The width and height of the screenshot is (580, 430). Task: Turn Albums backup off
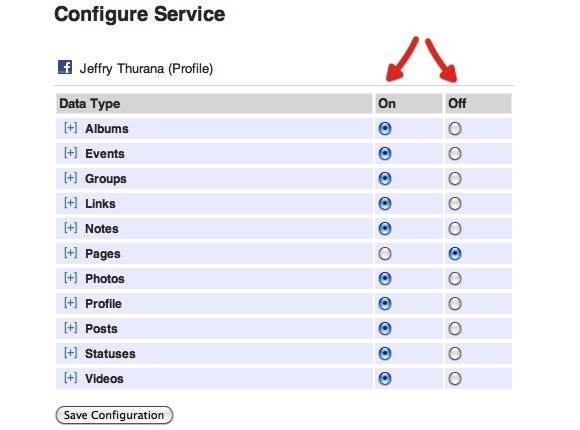point(455,129)
